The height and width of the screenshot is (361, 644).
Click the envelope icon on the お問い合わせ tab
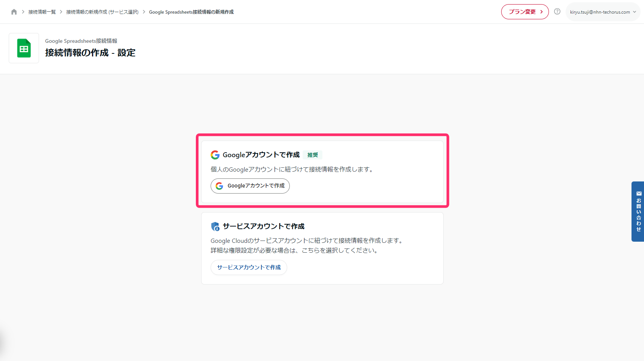(x=639, y=194)
